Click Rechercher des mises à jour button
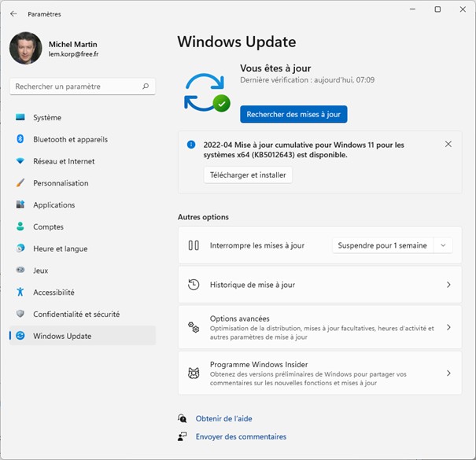476x460 pixels. 293,114
